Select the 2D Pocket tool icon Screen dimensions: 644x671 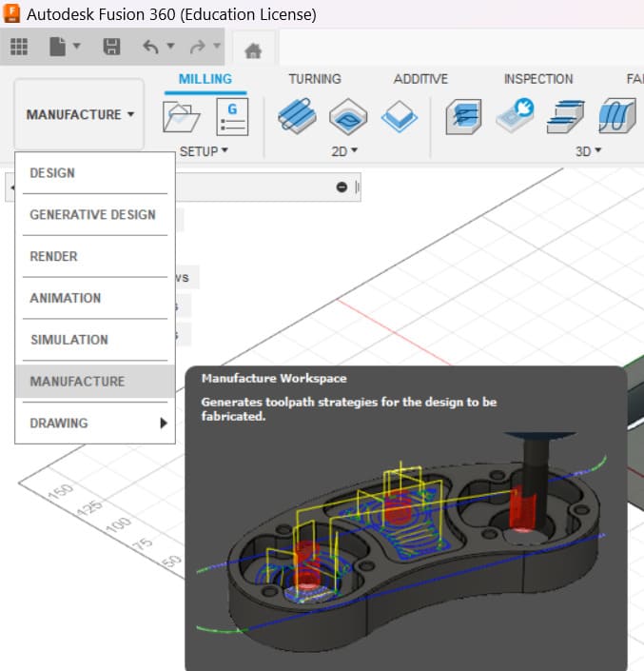tap(348, 116)
